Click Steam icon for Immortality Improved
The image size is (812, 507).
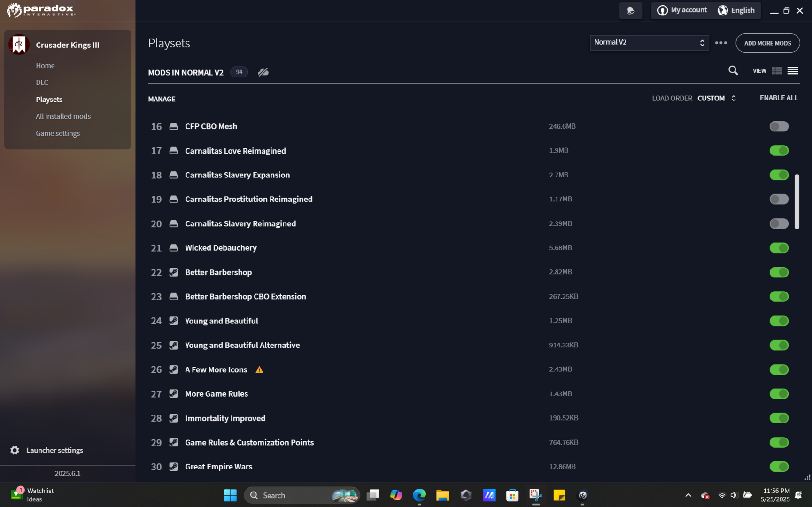click(173, 418)
